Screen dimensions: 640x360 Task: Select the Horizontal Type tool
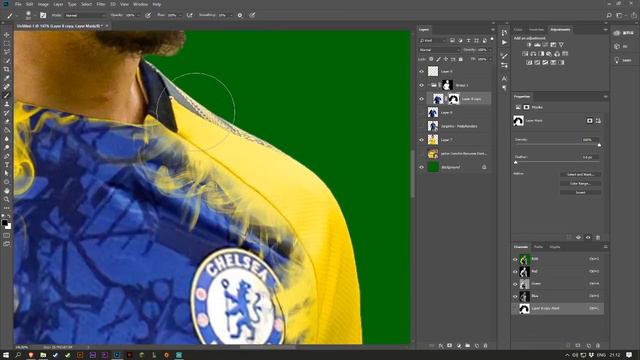click(x=7, y=164)
